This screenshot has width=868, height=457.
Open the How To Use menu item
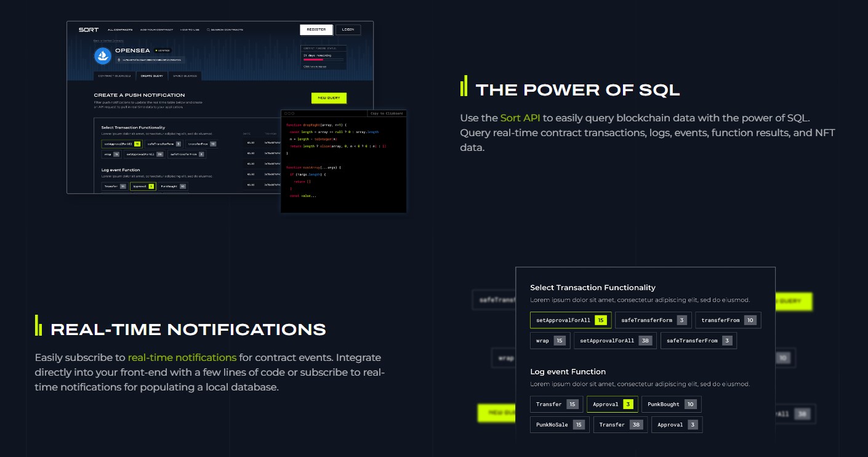pyautogui.click(x=190, y=30)
